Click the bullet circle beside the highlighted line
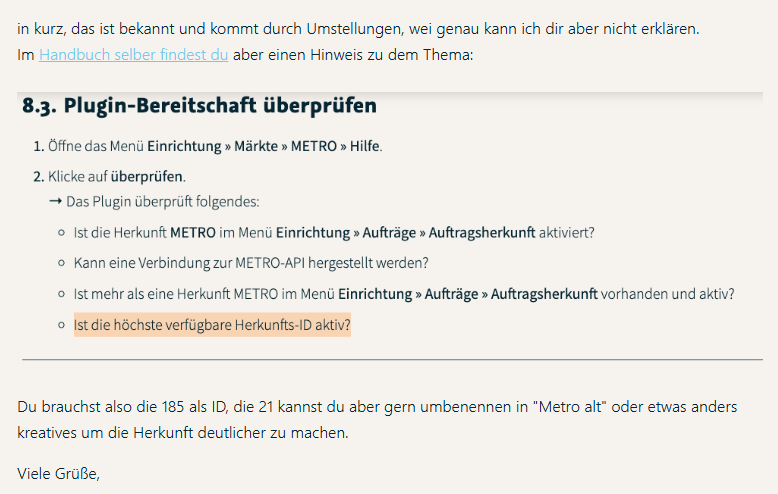The width and height of the screenshot is (778, 494). coord(61,326)
